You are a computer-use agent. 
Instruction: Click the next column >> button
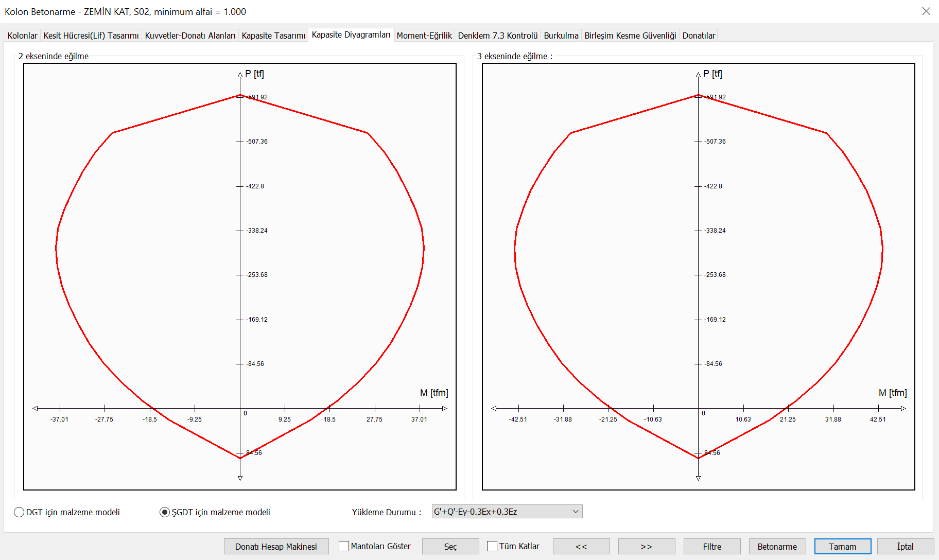pyautogui.click(x=646, y=546)
